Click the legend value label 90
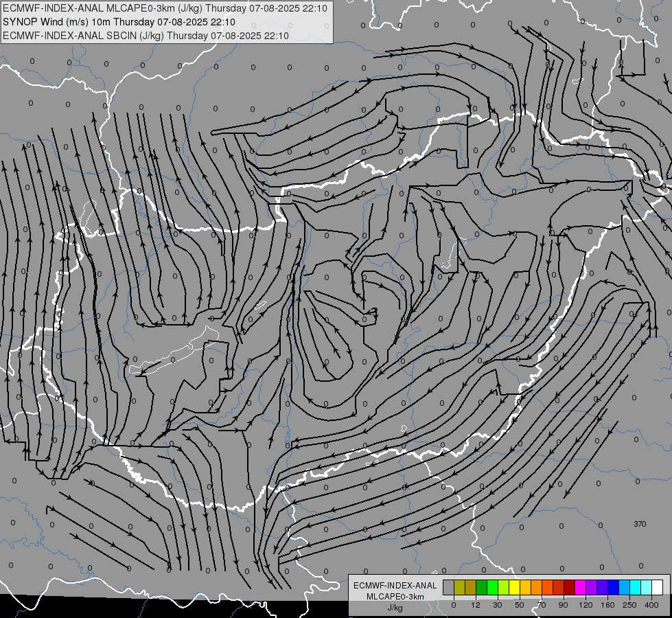The width and height of the screenshot is (672, 618). pyautogui.click(x=563, y=605)
